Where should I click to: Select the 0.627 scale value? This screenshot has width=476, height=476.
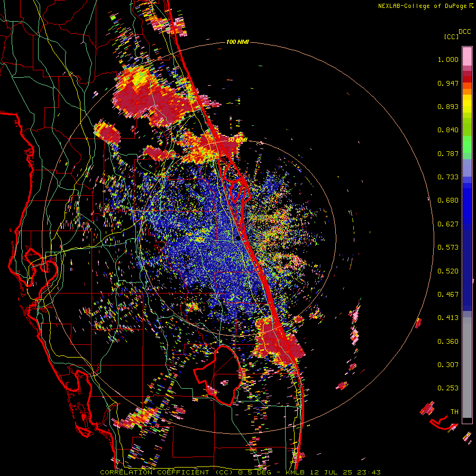(x=448, y=224)
